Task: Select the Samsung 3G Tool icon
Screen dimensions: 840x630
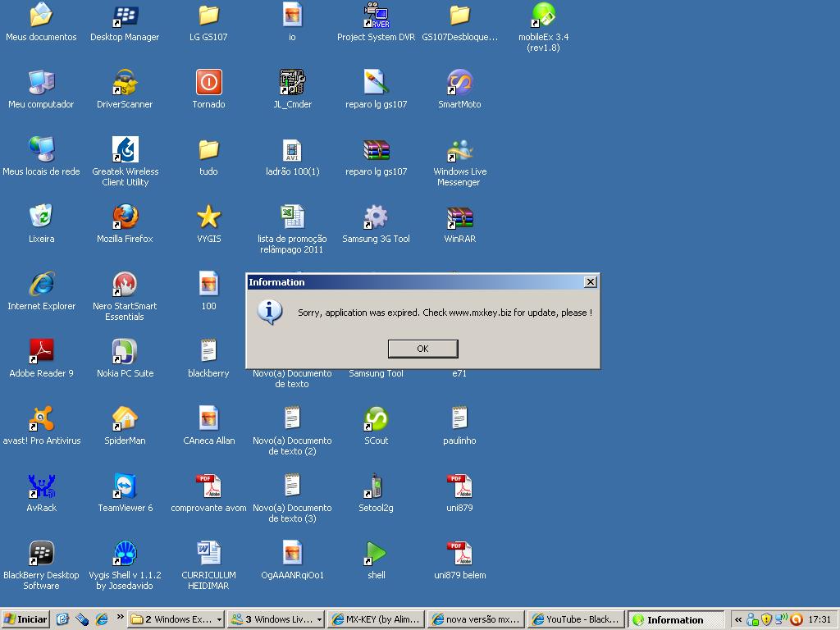Action: pos(376,218)
